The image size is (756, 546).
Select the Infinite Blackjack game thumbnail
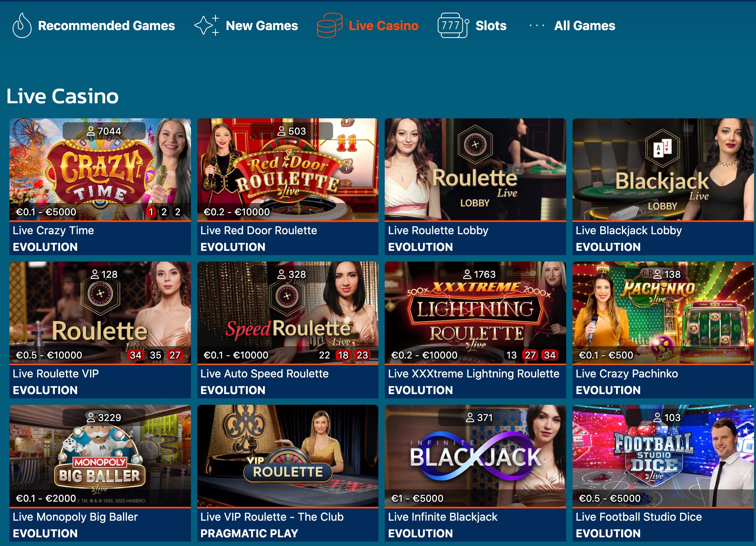coord(475,456)
